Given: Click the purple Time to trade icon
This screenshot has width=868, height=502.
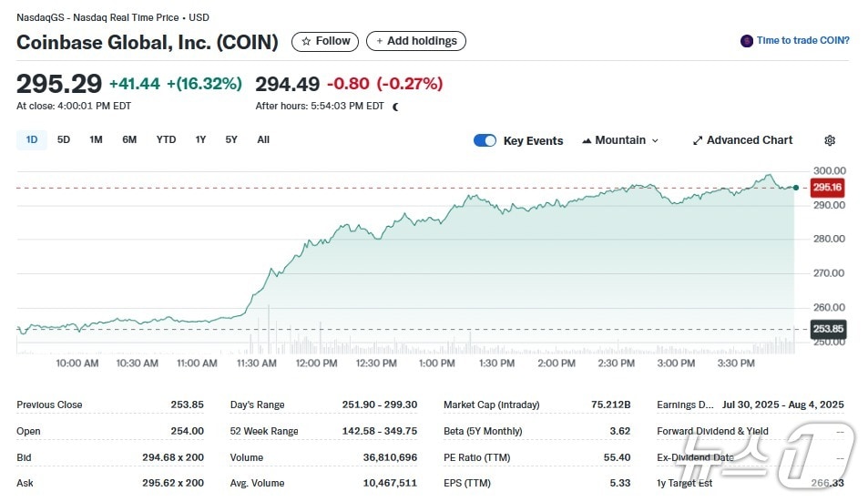Looking at the screenshot, I should tap(747, 41).
